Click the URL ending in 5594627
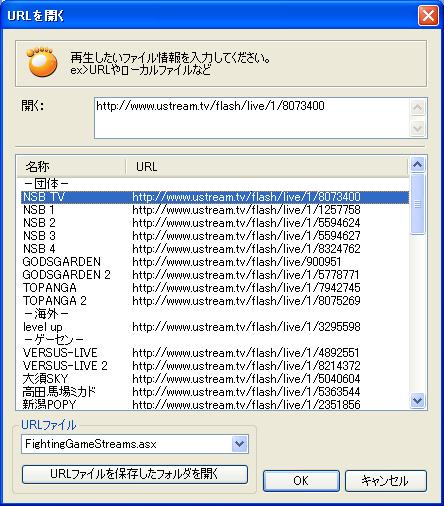 pyautogui.click(x=246, y=236)
